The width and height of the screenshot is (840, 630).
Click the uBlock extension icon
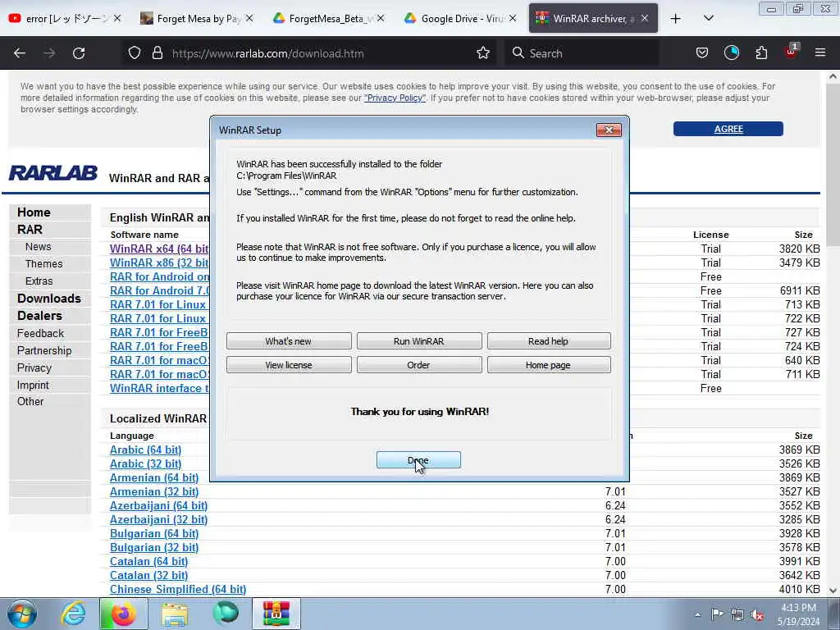coord(792,52)
